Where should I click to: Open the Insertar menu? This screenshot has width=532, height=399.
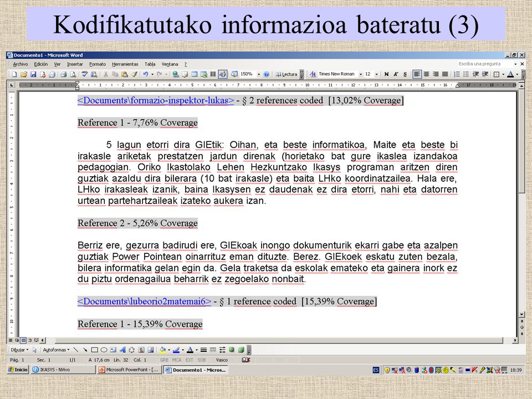pyautogui.click(x=75, y=64)
